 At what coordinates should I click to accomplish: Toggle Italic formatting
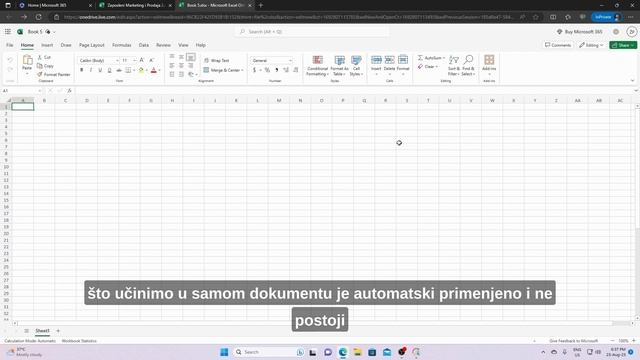pos(91,70)
